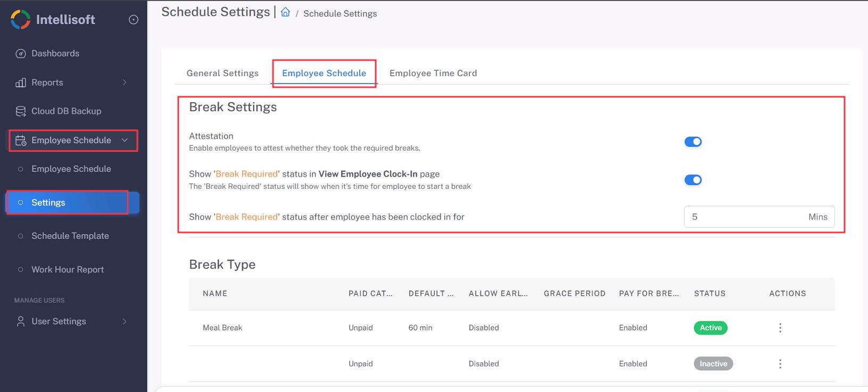Viewport: 868px width, 392px height.
Task: Disable the Attestation toggle
Action: point(693,142)
